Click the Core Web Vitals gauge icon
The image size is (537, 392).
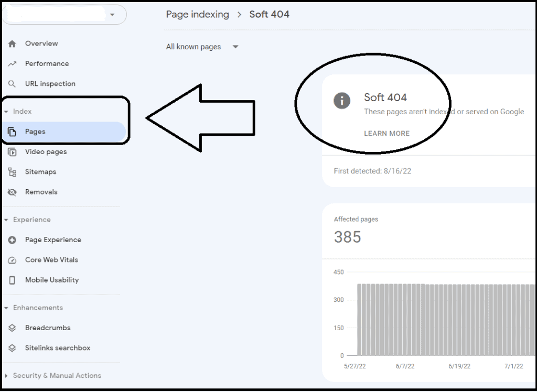click(x=12, y=260)
